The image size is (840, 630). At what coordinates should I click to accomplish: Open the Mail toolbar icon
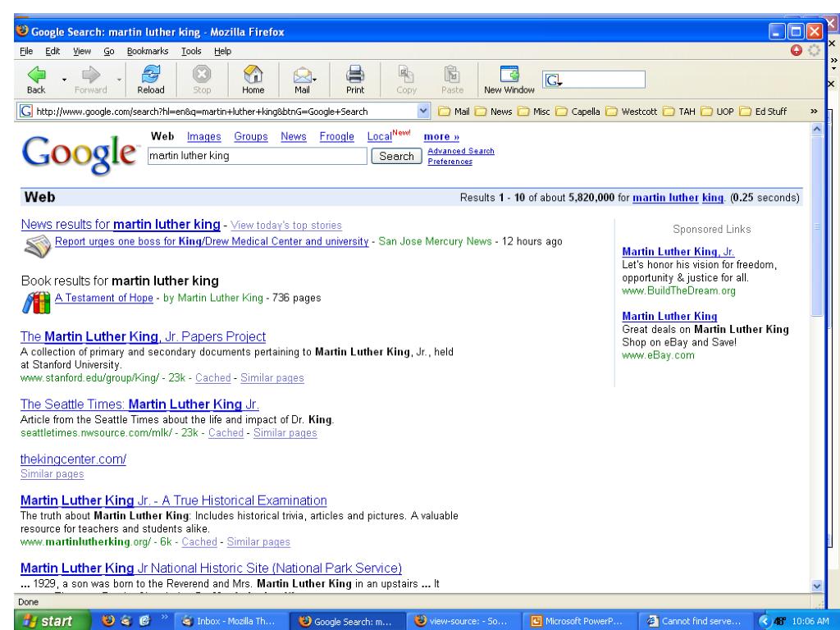(x=302, y=75)
